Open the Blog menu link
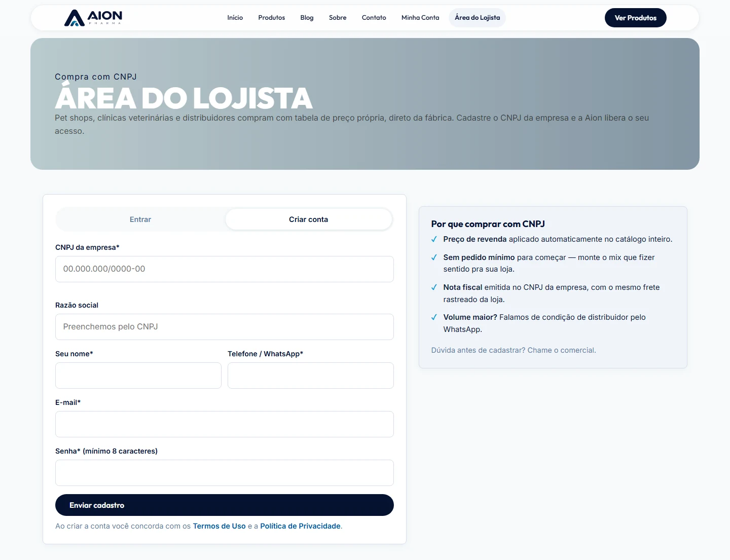730x560 pixels. [307, 18]
